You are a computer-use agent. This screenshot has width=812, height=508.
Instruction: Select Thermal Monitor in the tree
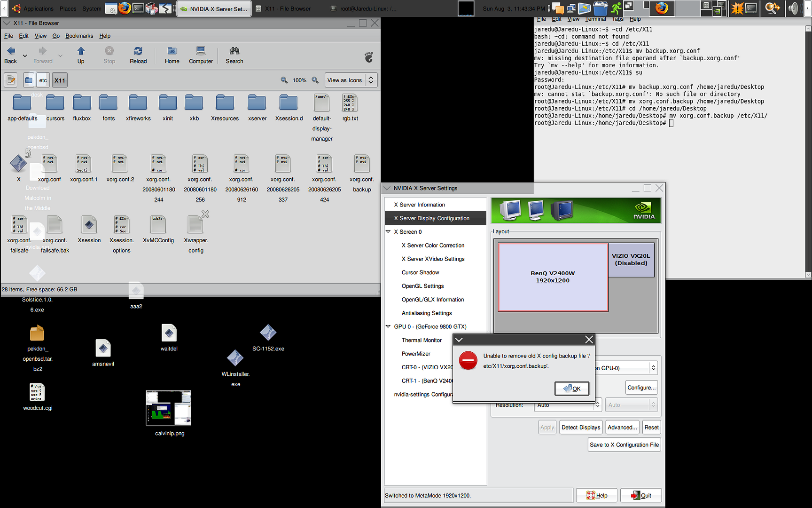pos(422,340)
